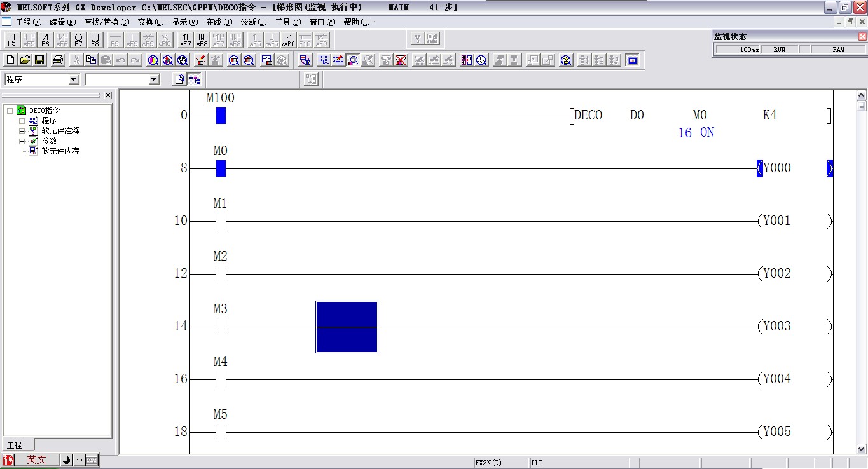This screenshot has width=868, height=469.
Task: Click the sF7 rising pulse contact icon
Action: pos(185,40)
